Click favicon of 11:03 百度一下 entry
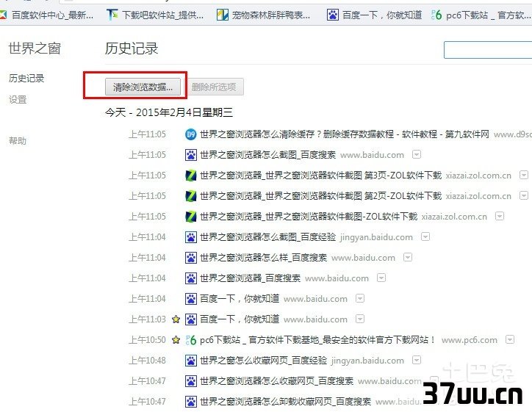Image resolution: width=532 pixels, height=412 pixels. point(190,319)
